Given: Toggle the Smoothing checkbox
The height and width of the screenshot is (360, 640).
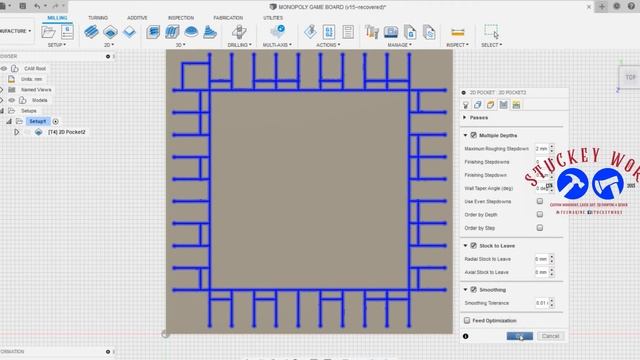Looking at the screenshot, I should click(x=473, y=290).
